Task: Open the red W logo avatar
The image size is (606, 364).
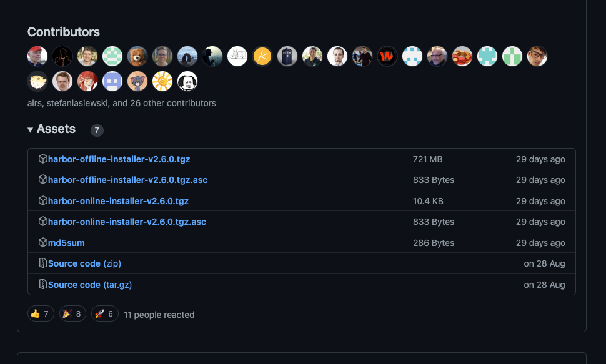Action: (x=387, y=56)
